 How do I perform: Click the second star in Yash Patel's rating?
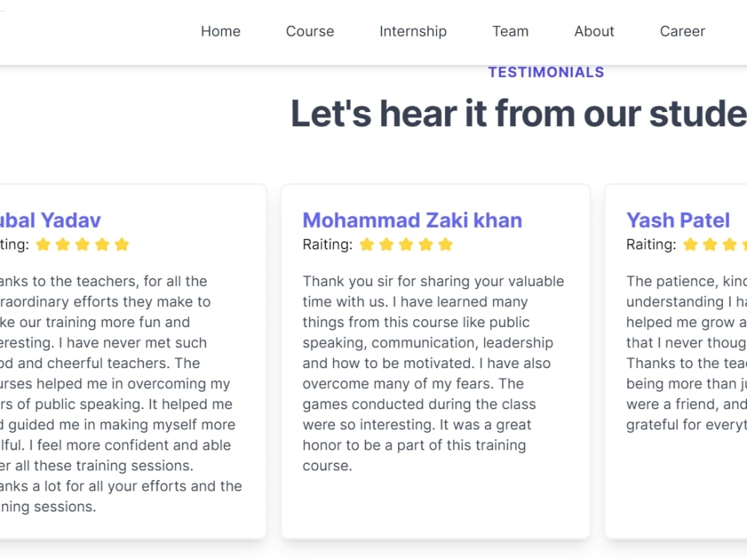(x=710, y=244)
